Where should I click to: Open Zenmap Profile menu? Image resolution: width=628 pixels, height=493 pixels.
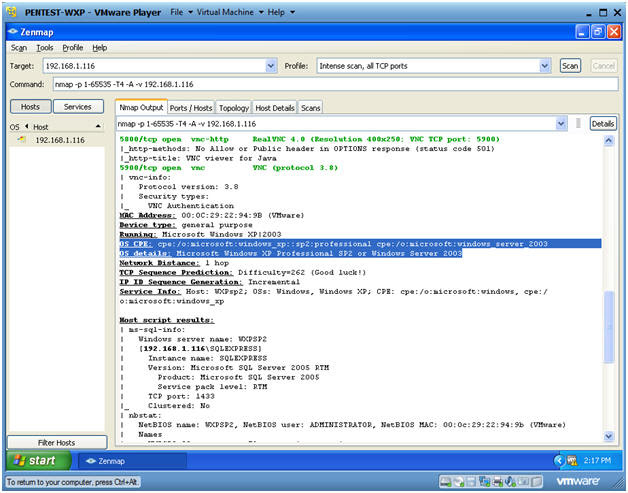(x=72, y=48)
